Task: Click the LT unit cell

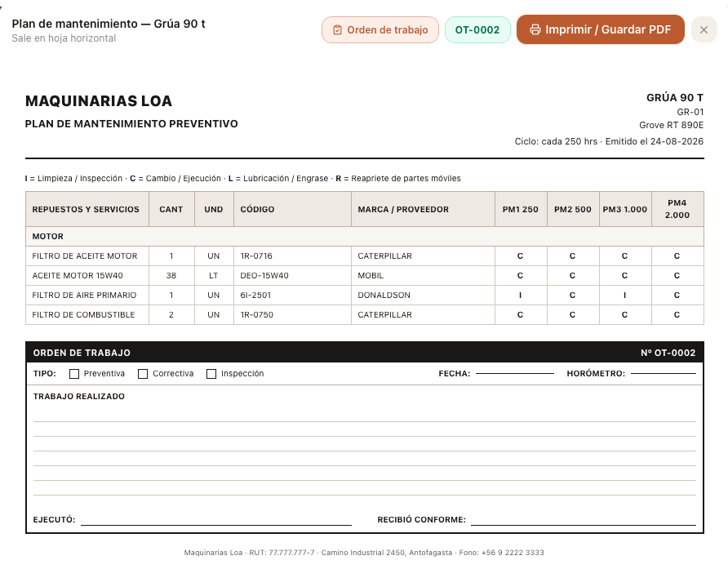Action: coord(214,276)
